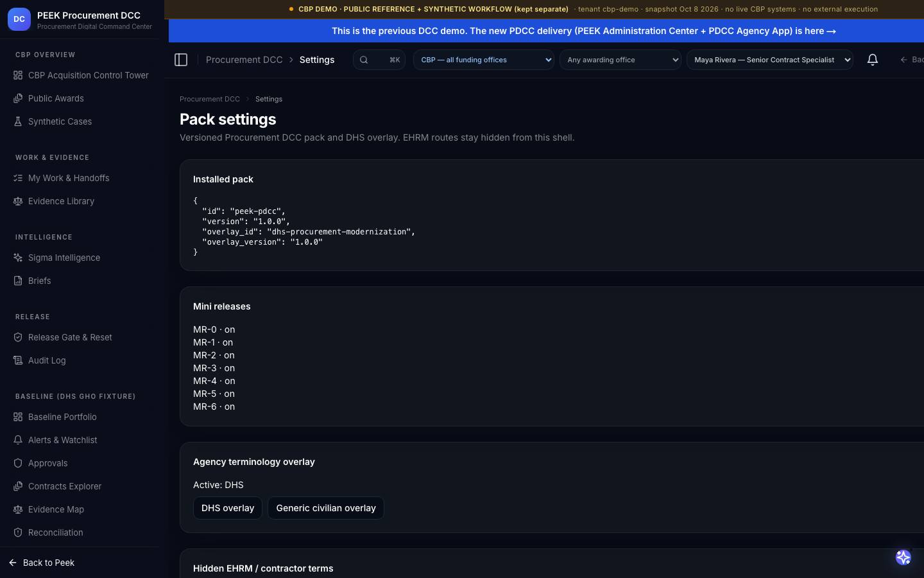This screenshot has width=924, height=578.
Task: Click the Release Gate shield icon
Action: pos(18,337)
